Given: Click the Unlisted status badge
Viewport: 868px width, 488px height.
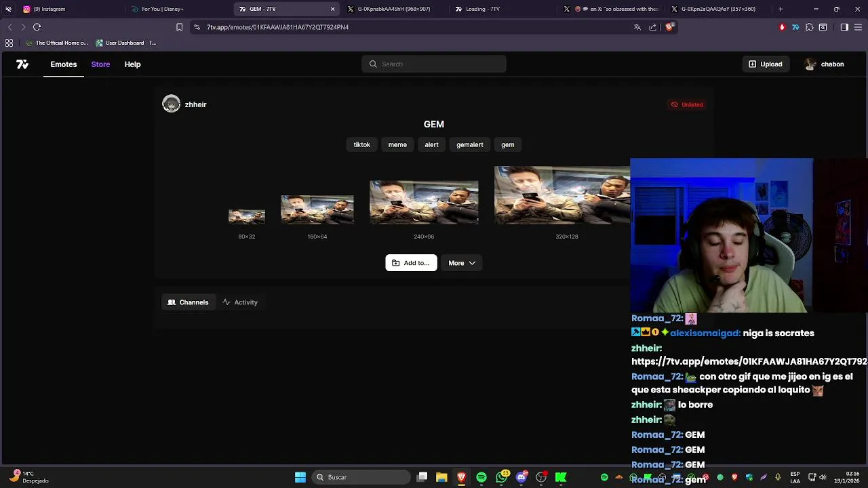Looking at the screenshot, I should click(x=687, y=104).
